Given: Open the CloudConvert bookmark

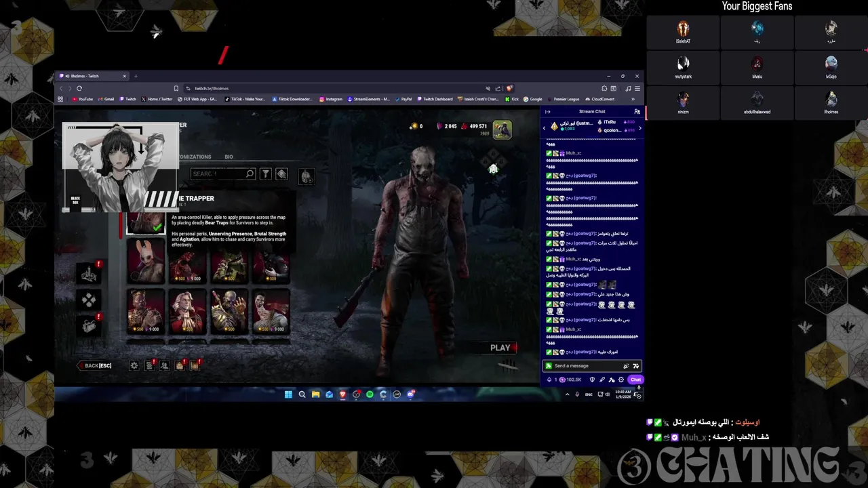Looking at the screenshot, I should click(x=600, y=99).
